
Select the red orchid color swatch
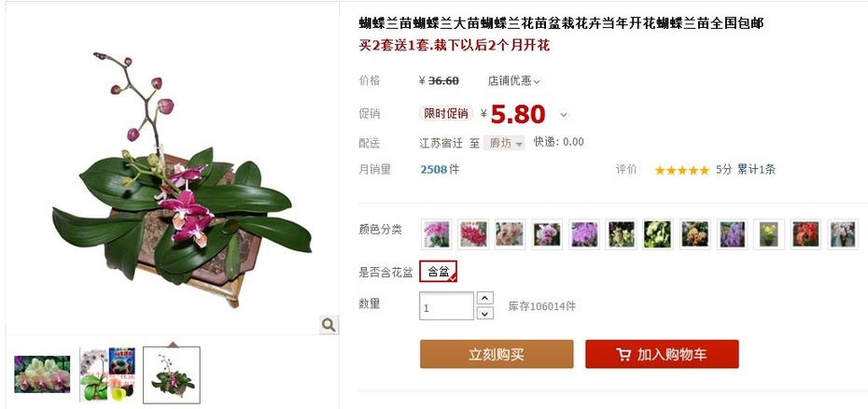(x=806, y=233)
